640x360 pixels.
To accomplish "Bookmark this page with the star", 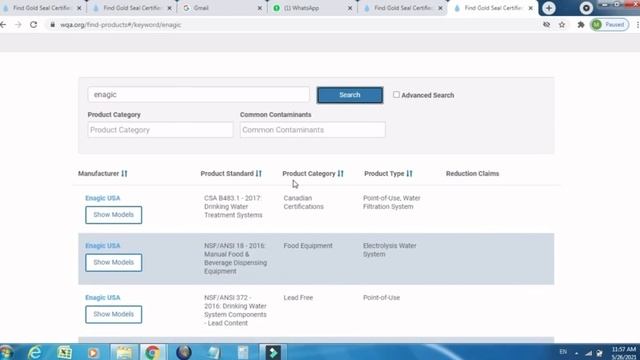I will [x=562, y=25].
